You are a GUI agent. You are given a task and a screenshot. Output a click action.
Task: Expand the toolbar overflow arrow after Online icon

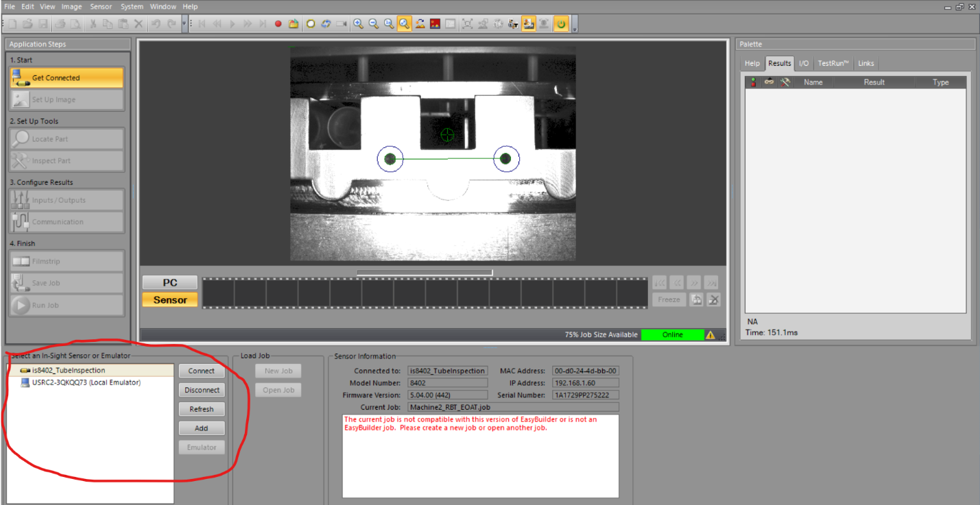click(x=574, y=25)
